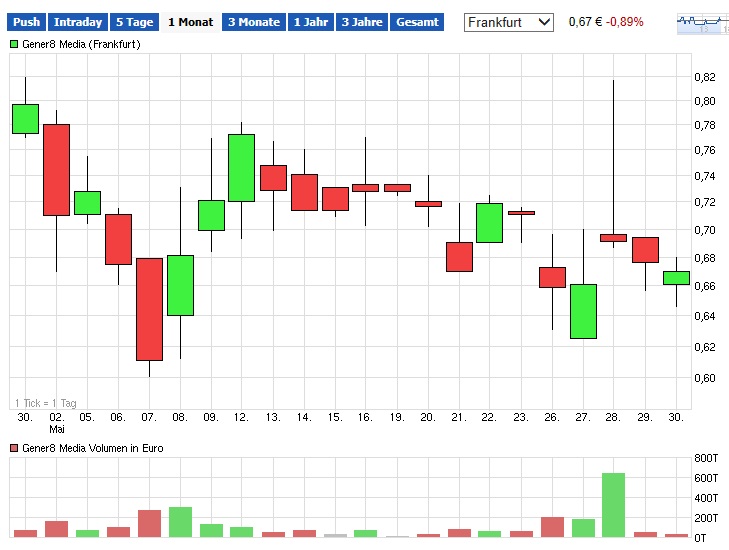Click the Gener8 Media (Frankfurt) legend label
Image resolution: width=729 pixels, height=550 pixels.
click(x=81, y=44)
